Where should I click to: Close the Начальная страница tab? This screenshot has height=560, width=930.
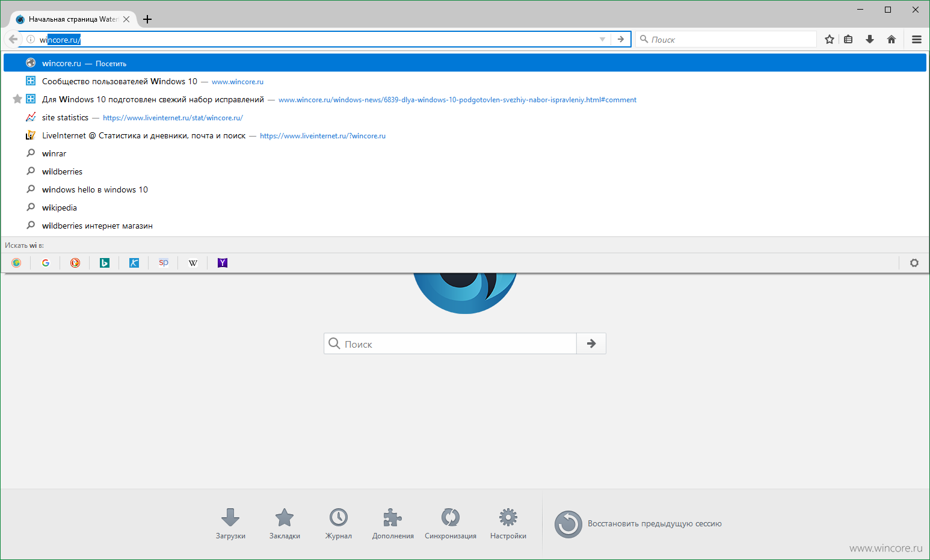(126, 19)
